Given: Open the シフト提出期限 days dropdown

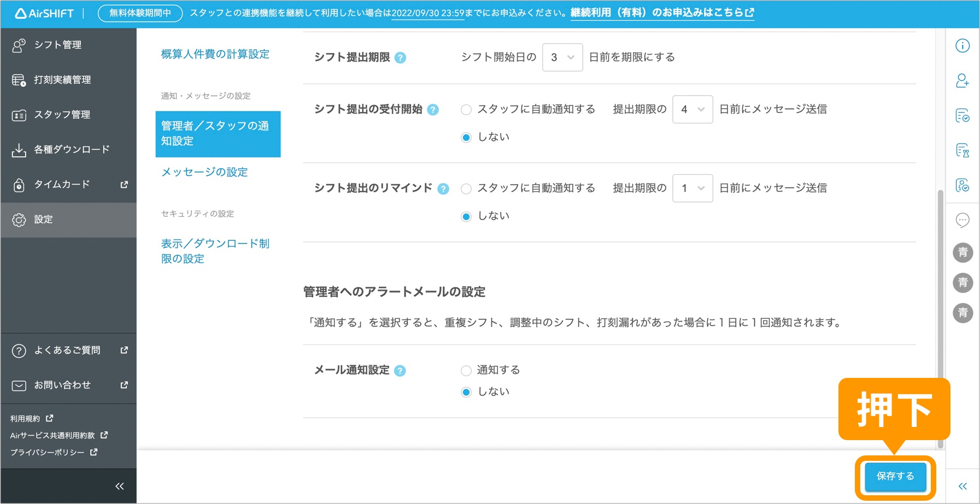Looking at the screenshot, I should point(562,57).
